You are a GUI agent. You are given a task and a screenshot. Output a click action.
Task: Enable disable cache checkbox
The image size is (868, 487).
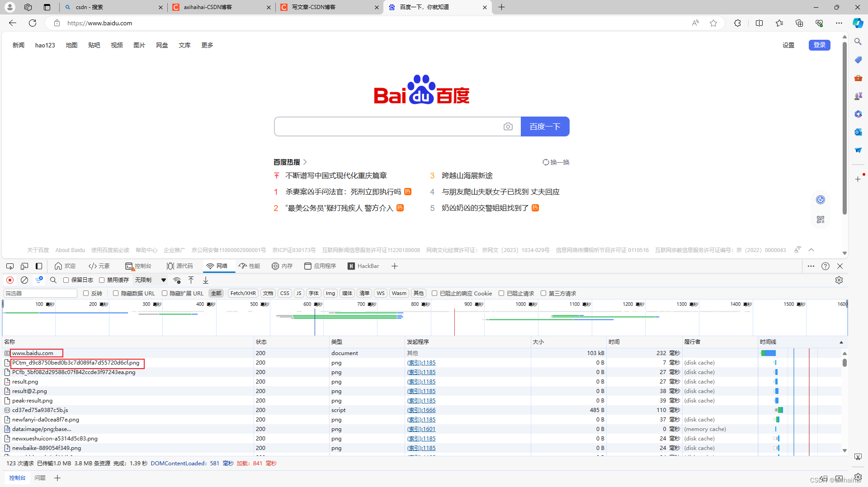(102, 280)
